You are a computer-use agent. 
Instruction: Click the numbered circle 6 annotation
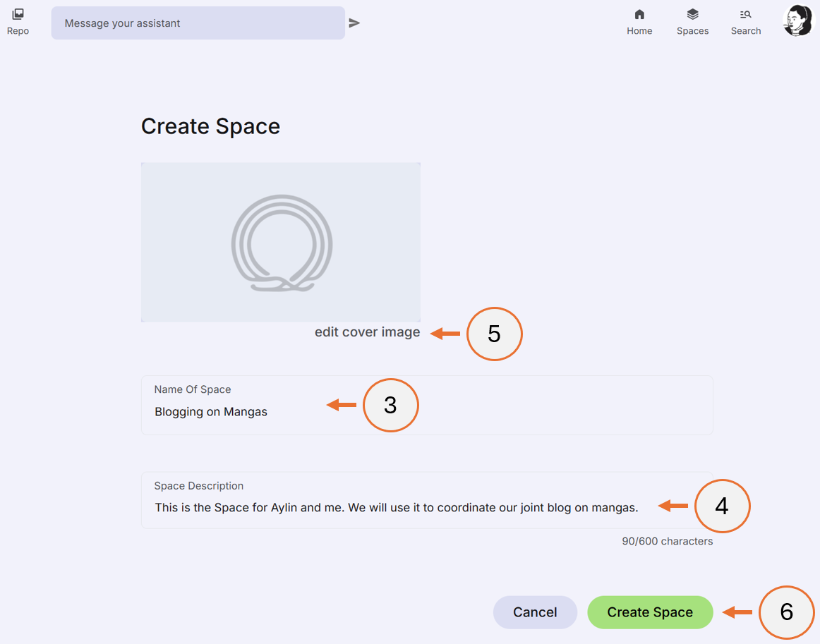(x=787, y=612)
